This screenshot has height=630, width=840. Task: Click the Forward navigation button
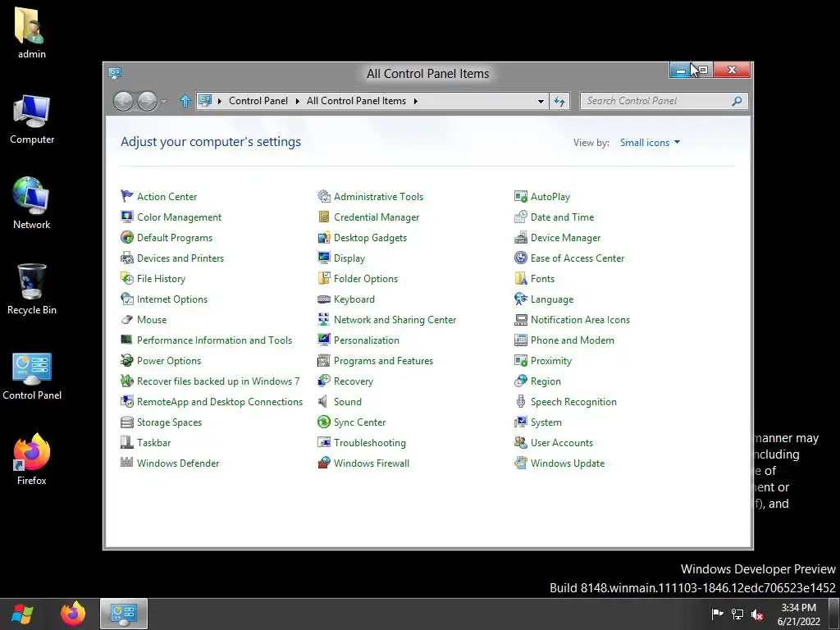pyautogui.click(x=148, y=101)
